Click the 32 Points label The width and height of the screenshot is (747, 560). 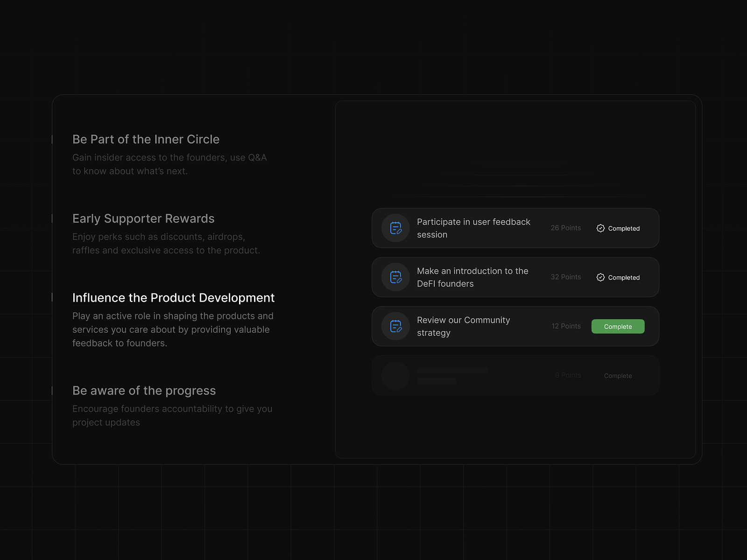click(x=566, y=277)
